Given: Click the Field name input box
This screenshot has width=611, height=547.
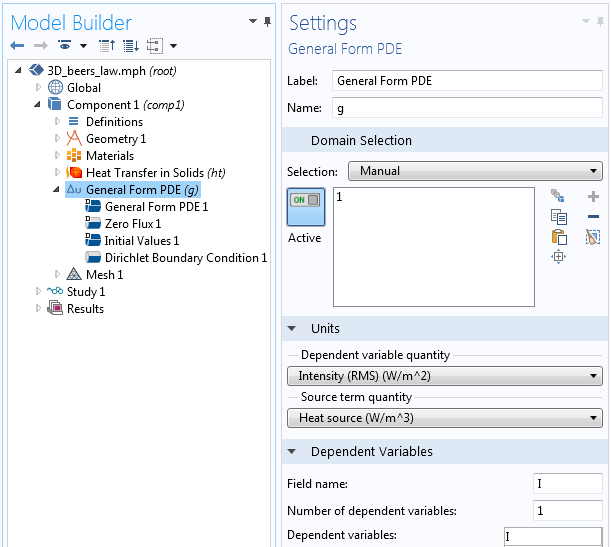Looking at the screenshot, I should pos(568,483).
